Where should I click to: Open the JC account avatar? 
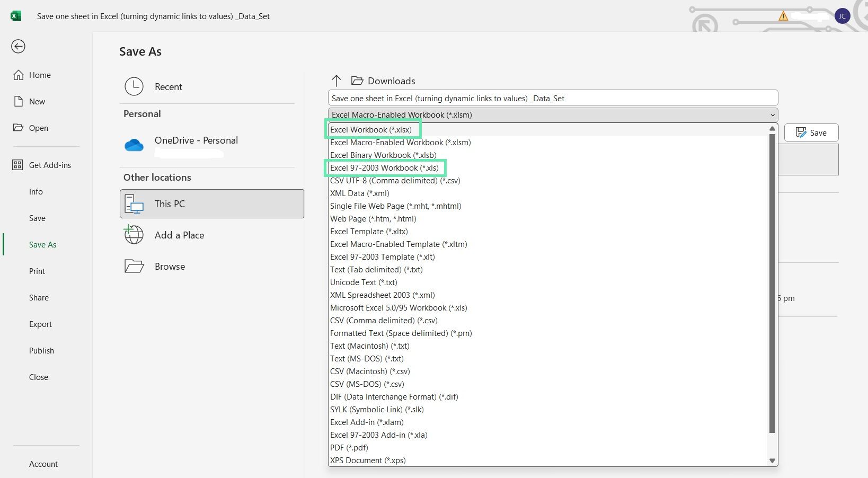[842, 16]
